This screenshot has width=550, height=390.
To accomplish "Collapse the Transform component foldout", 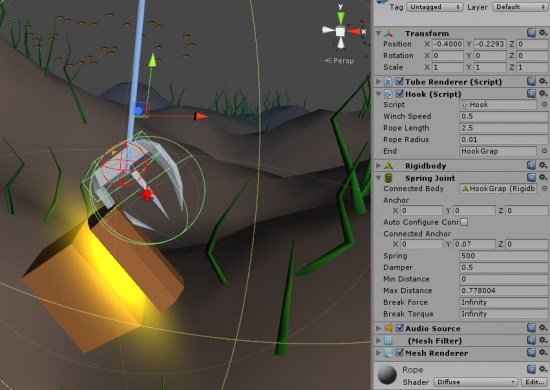I will [378, 33].
